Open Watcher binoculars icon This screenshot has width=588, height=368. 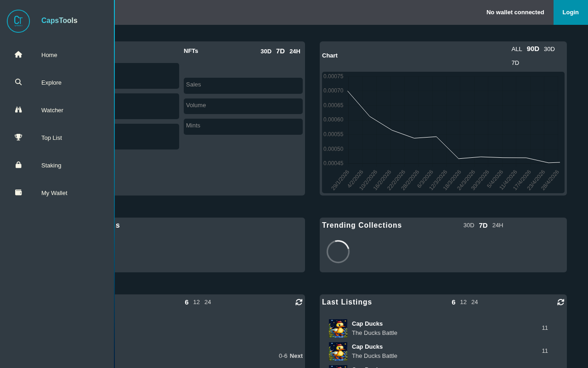pyautogui.click(x=18, y=110)
